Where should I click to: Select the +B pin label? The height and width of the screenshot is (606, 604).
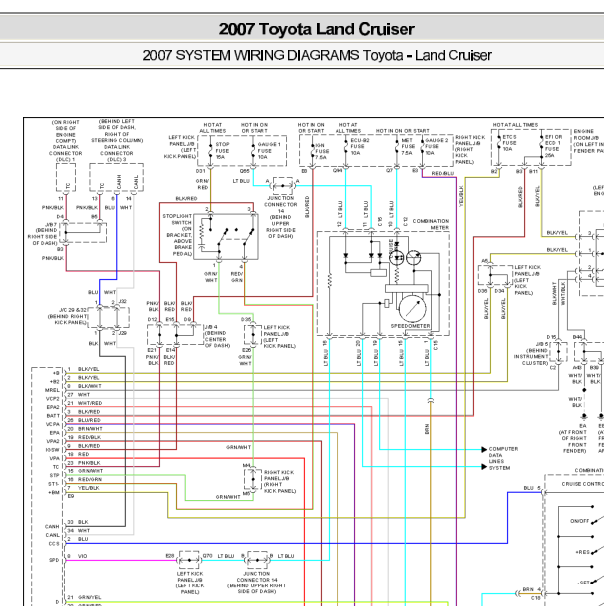[56, 373]
